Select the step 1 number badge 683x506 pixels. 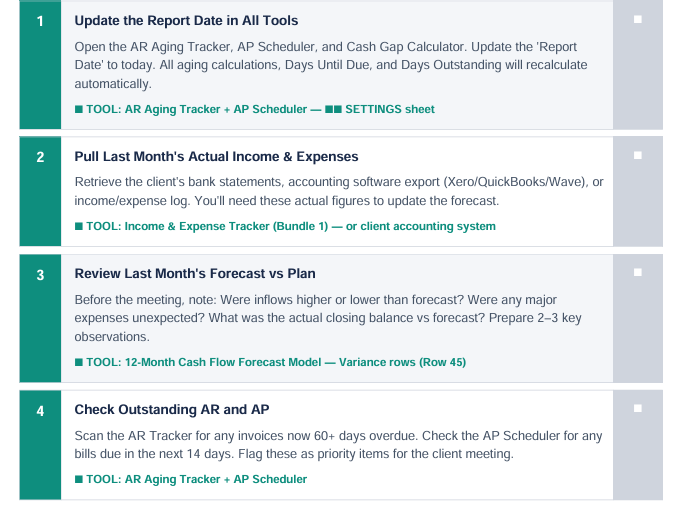point(40,21)
